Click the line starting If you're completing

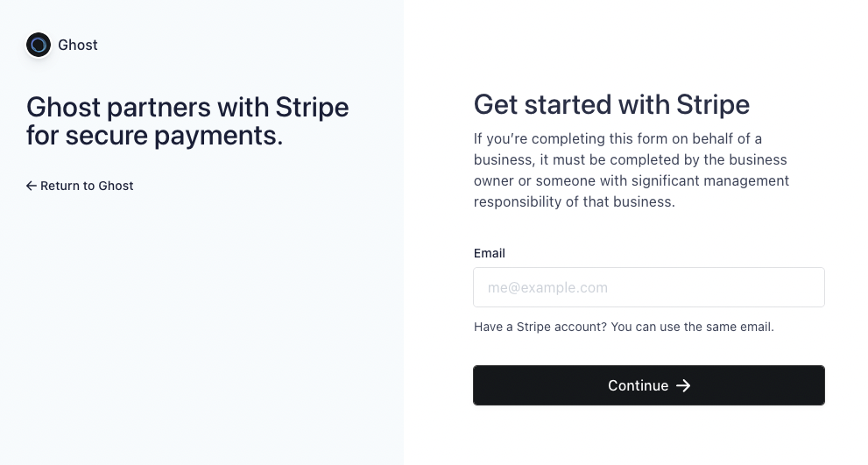click(617, 138)
